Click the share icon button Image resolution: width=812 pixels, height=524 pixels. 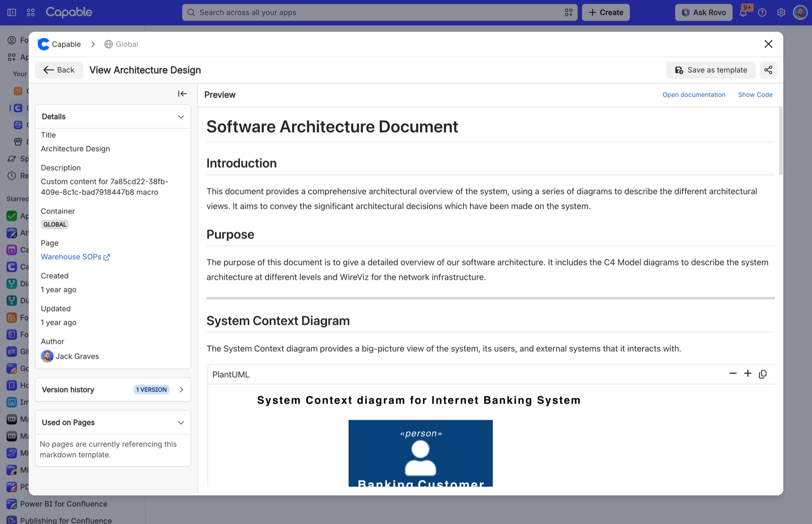tap(768, 70)
